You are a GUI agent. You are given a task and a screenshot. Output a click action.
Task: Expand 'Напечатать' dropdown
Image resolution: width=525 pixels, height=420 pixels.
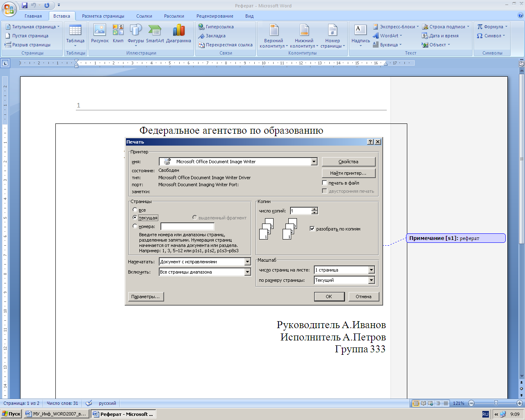pos(247,262)
